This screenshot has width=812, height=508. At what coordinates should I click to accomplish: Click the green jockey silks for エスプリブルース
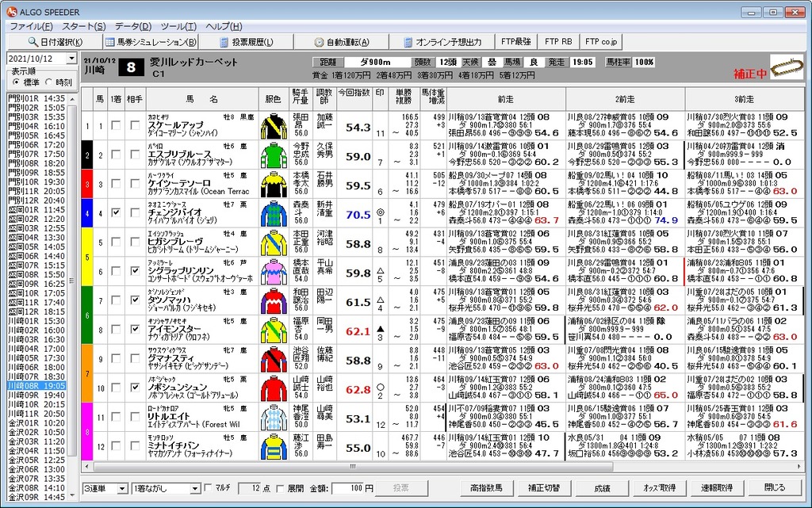[x=274, y=155]
